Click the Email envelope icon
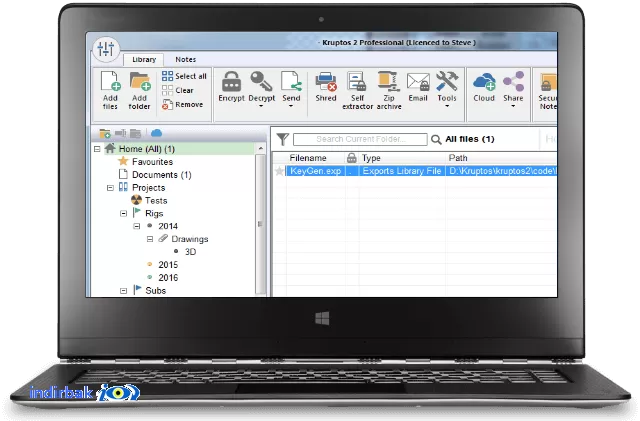The width and height of the screenshot is (640, 421). (418, 82)
